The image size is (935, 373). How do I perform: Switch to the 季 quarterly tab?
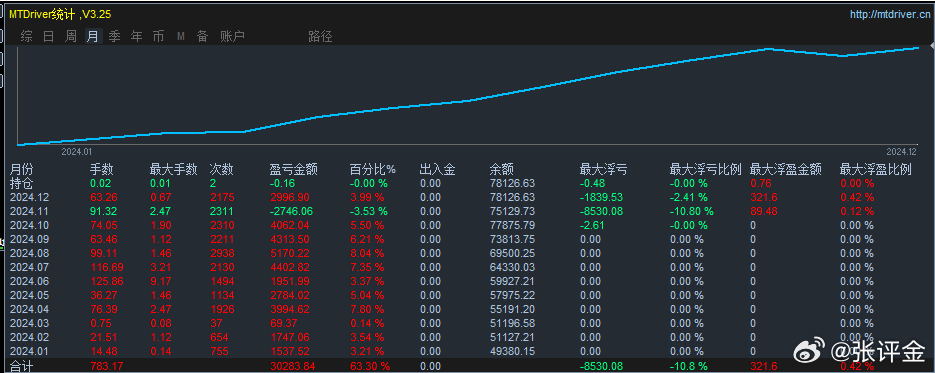[x=114, y=36]
